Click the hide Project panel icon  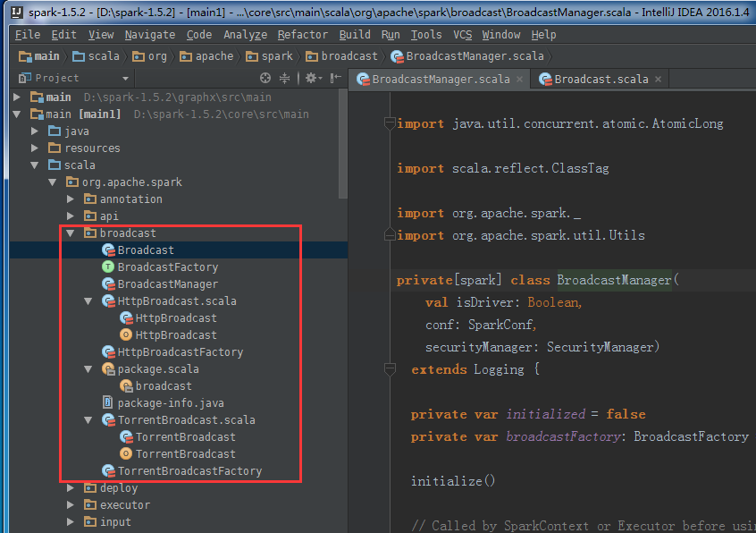tap(336, 78)
